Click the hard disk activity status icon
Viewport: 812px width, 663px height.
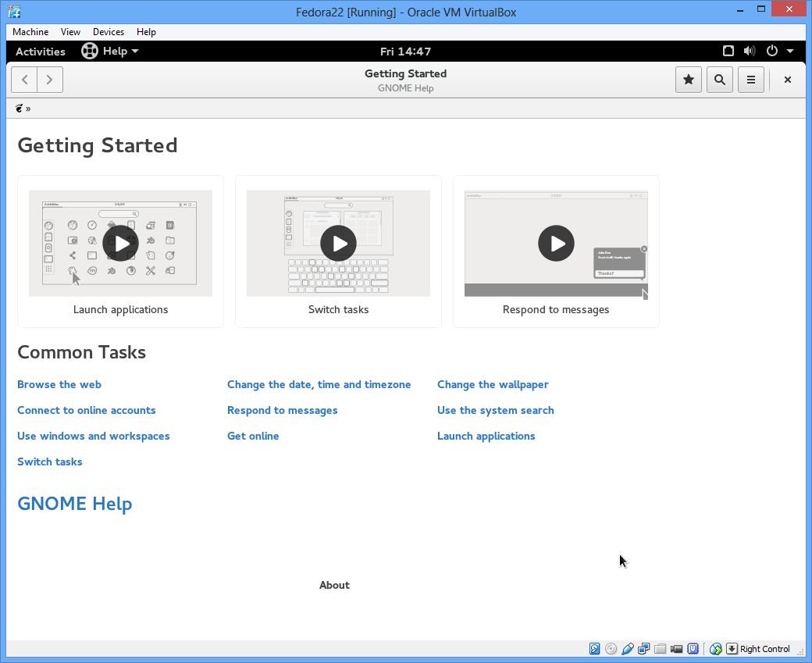pyautogui.click(x=594, y=648)
